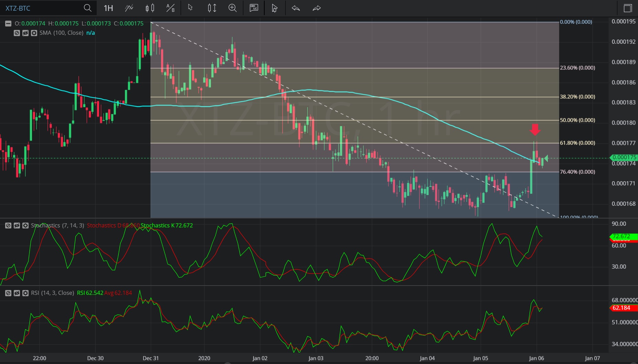The height and width of the screenshot is (364, 638).
Task: Select the arrow cursor tool
Action: [x=190, y=8]
